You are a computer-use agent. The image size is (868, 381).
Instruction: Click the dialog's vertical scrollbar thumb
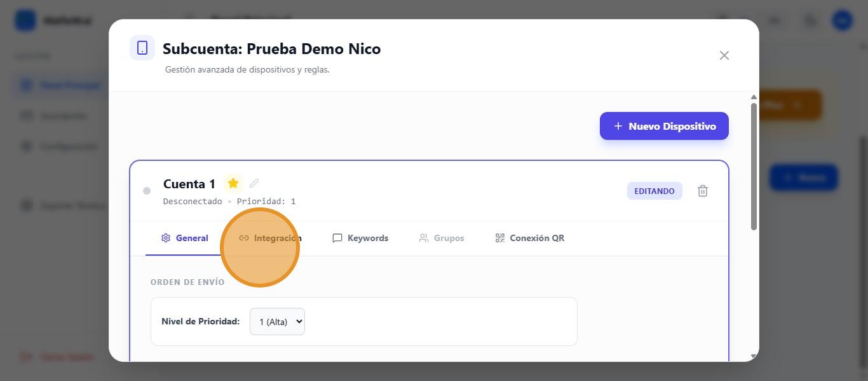coord(754,165)
